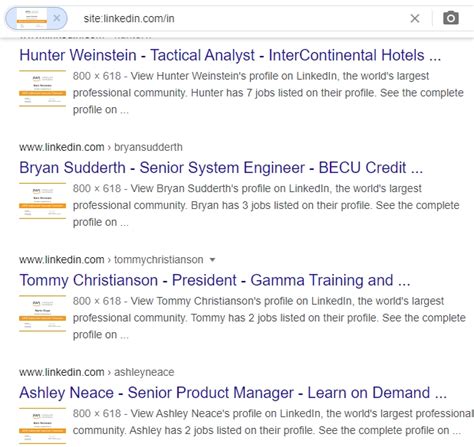Click Hunter Weinstein result thumbnail image
Viewport: 474px width, 447px height.
(x=42, y=88)
